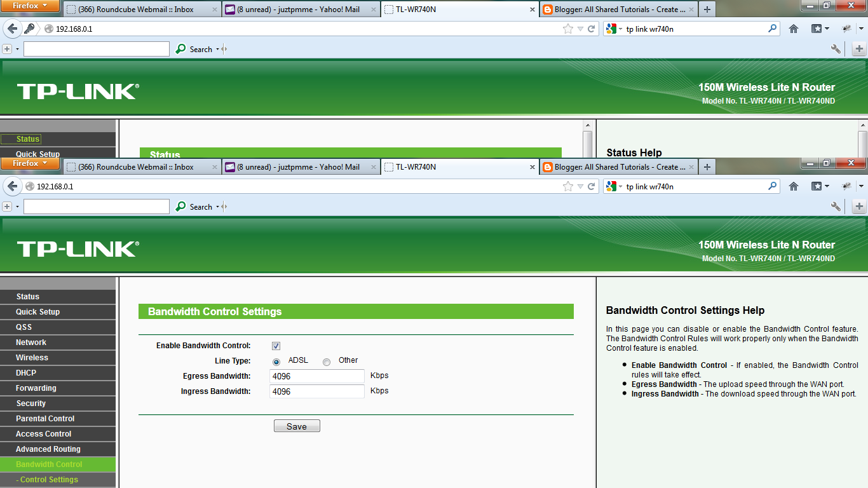Click the reload icon in the Status page window
This screenshot has width=868, height=488.
tap(591, 29)
